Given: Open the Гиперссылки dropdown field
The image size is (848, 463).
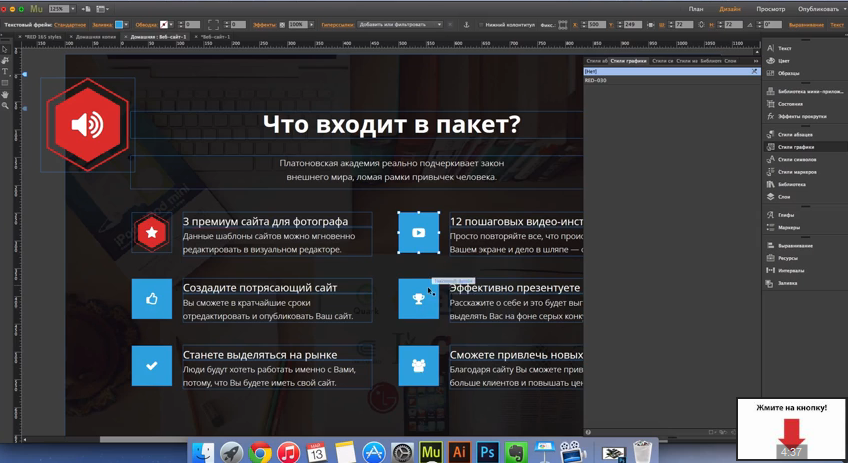Looking at the screenshot, I should (x=400, y=25).
